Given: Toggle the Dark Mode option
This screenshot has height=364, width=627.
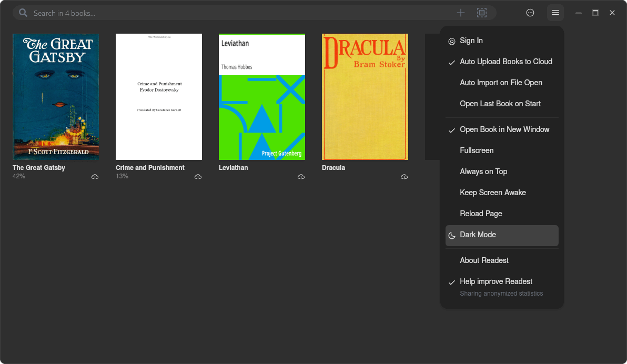Looking at the screenshot, I should [478, 235].
